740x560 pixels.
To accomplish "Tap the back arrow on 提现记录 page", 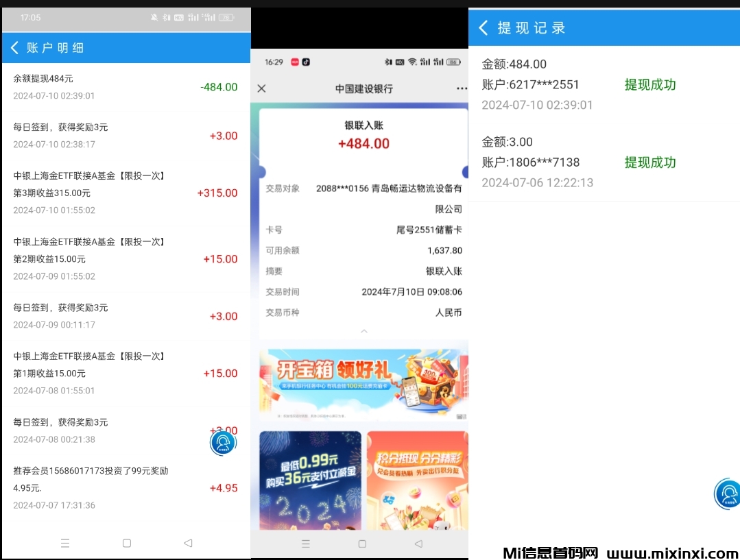I will point(483,27).
